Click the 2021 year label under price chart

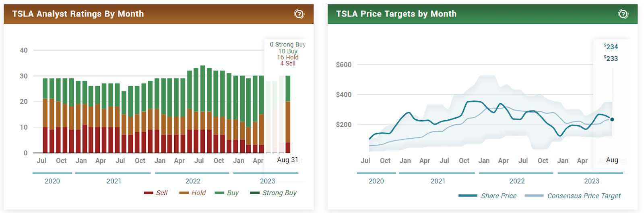coord(438,181)
